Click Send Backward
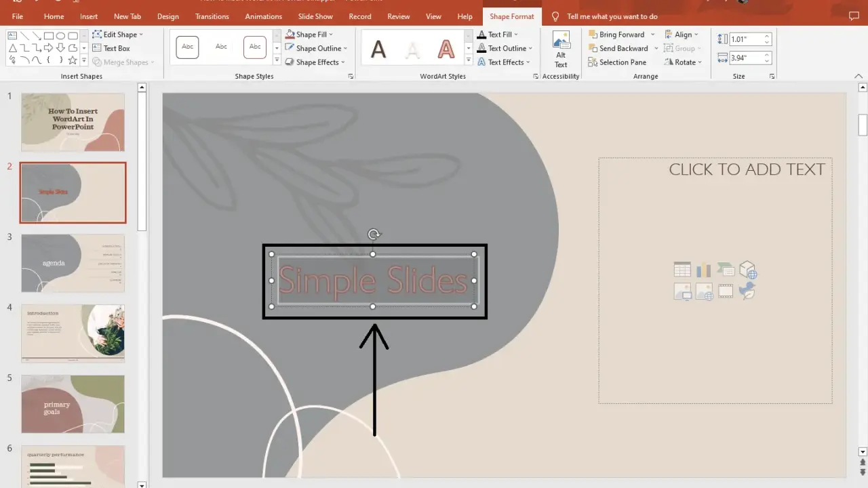Viewport: 868px width, 488px height. click(618, 48)
